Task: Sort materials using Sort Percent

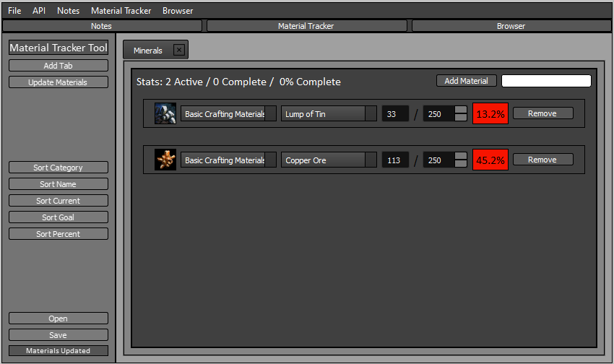Action: coord(58,234)
